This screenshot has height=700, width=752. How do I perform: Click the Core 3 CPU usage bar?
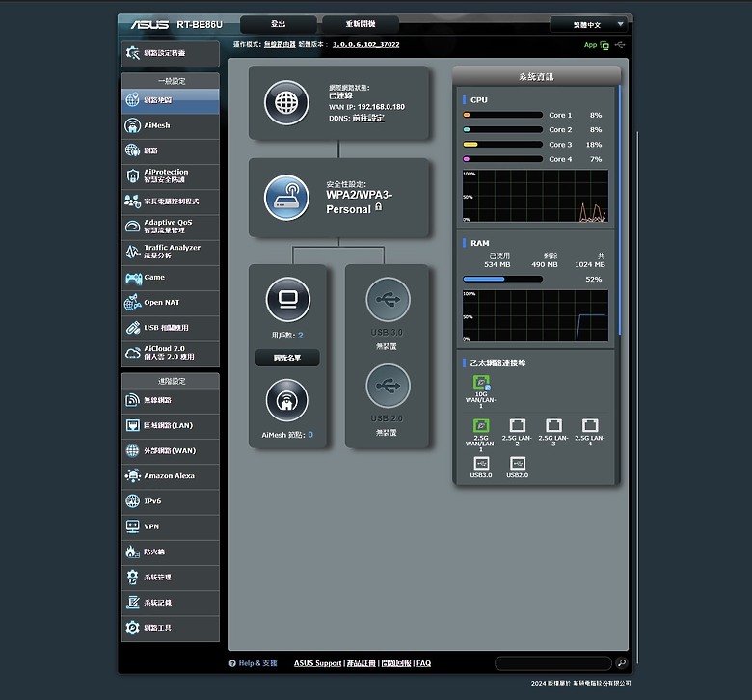(502, 145)
